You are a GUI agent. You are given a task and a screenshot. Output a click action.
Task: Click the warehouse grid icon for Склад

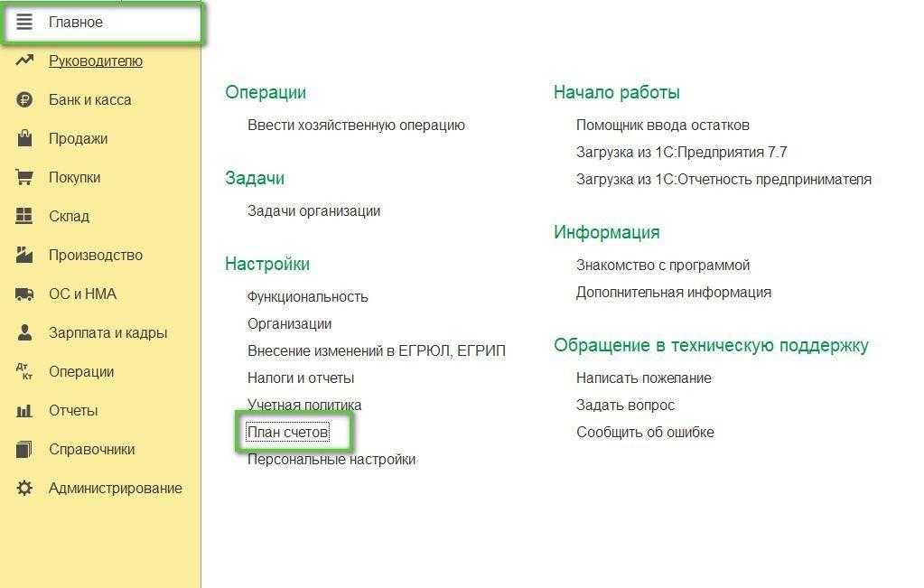pos(24,216)
